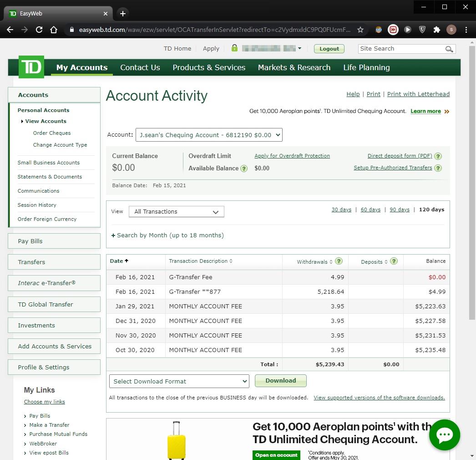
Task: Sort table by Date column
Action: pyautogui.click(x=119, y=261)
